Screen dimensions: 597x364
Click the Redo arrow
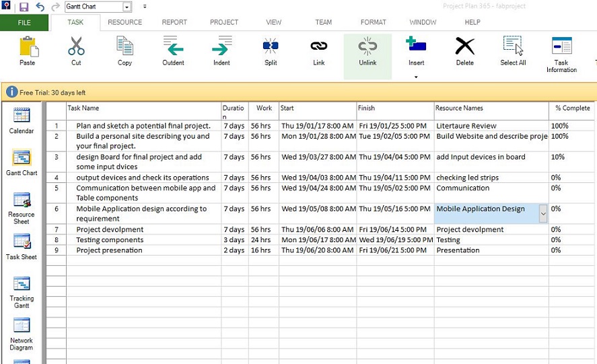point(55,7)
